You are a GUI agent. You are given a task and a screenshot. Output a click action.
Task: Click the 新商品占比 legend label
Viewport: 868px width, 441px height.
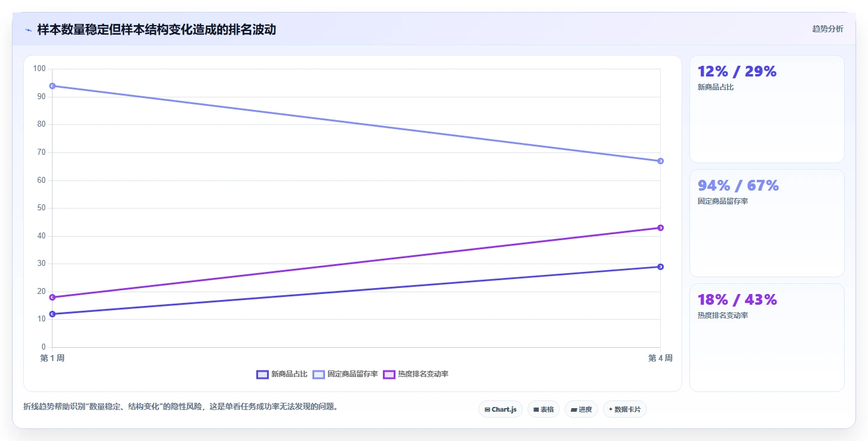(x=289, y=374)
